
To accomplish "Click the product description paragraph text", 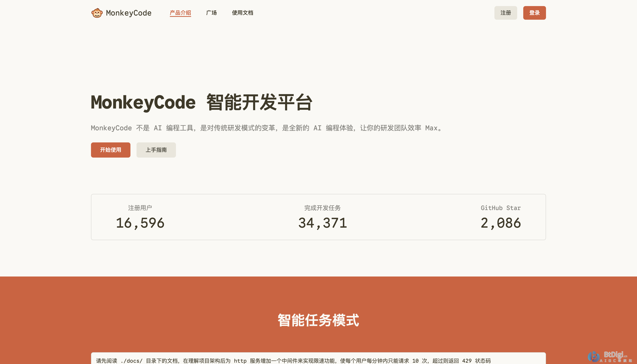I will (266, 128).
